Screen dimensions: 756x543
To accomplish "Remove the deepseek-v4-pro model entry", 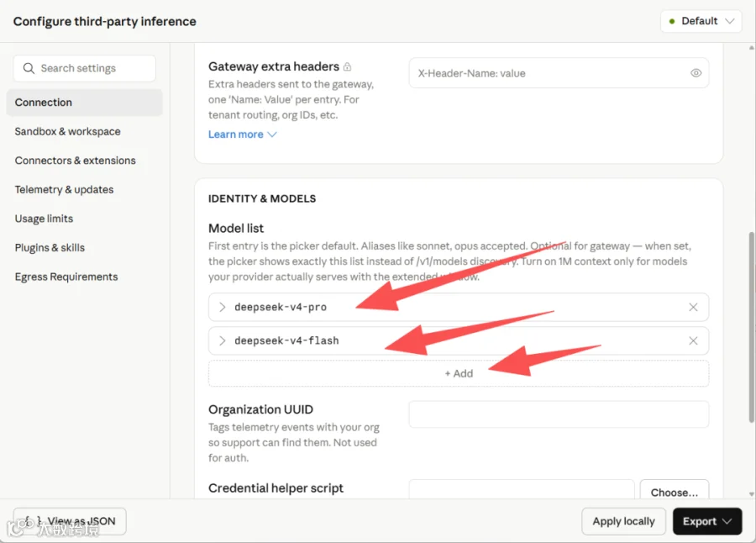I will point(693,307).
